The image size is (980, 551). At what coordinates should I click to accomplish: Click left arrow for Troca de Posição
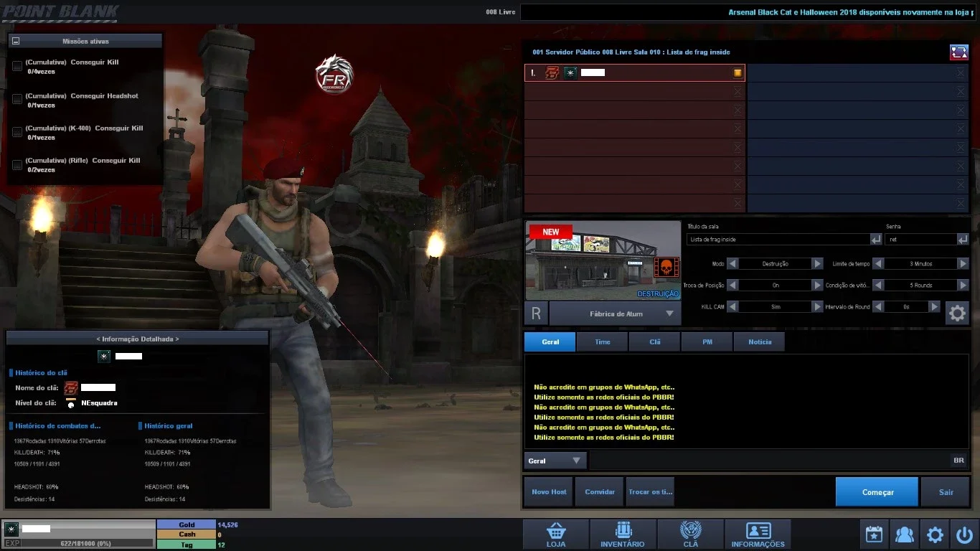[732, 285]
